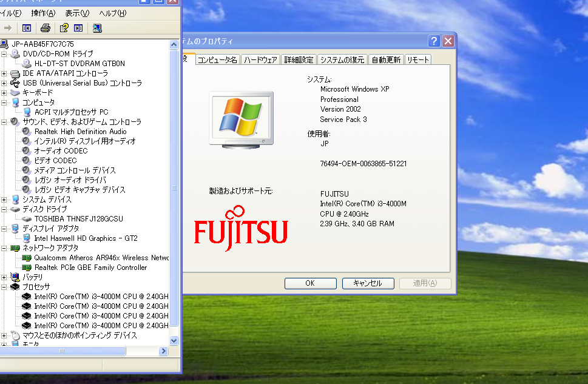Click the レガシ オーディオ ドライバ icon
Viewport: 588px width, 384px height.
point(26,180)
